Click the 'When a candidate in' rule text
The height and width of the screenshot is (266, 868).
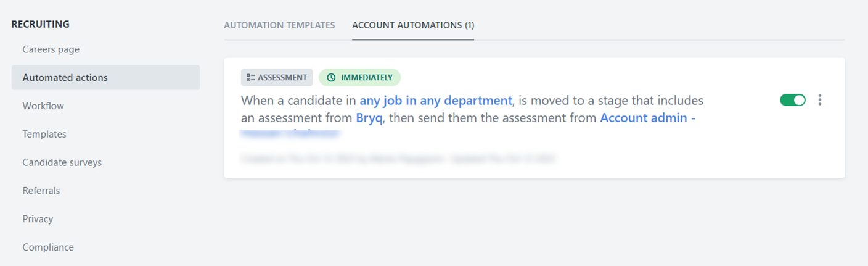pyautogui.click(x=298, y=100)
